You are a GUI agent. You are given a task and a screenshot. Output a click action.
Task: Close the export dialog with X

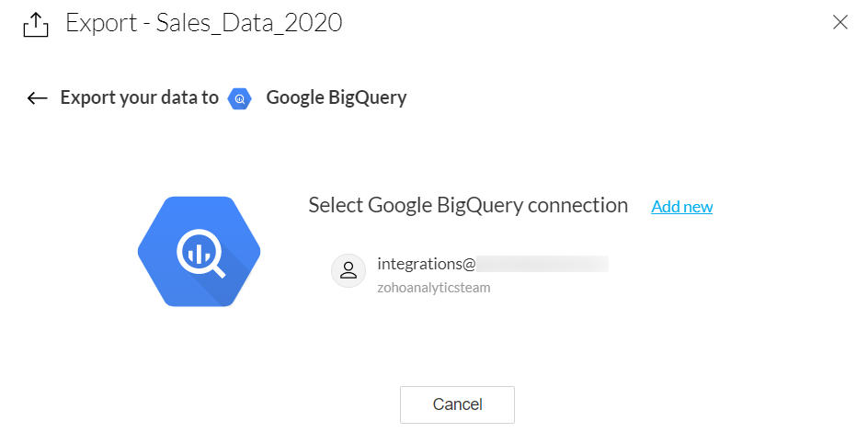tap(839, 23)
